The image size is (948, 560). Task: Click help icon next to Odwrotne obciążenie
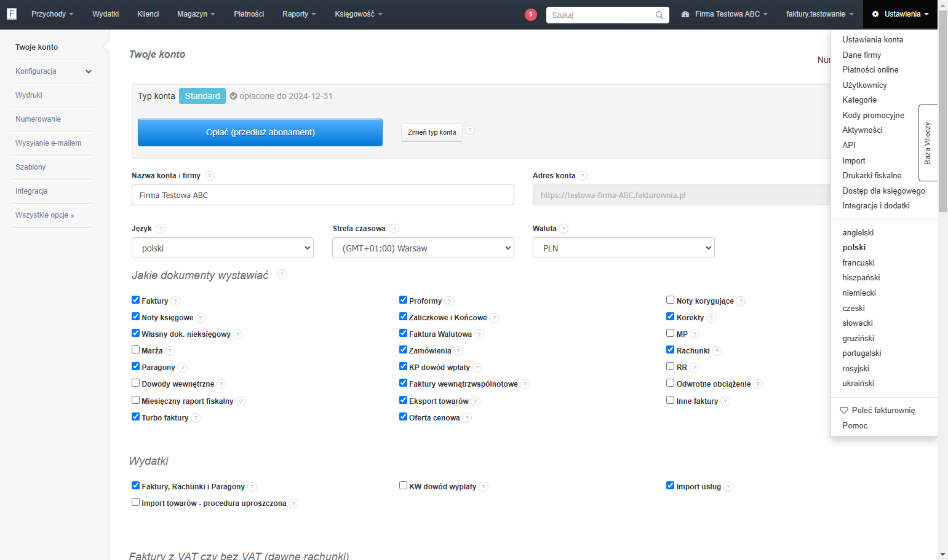758,384
